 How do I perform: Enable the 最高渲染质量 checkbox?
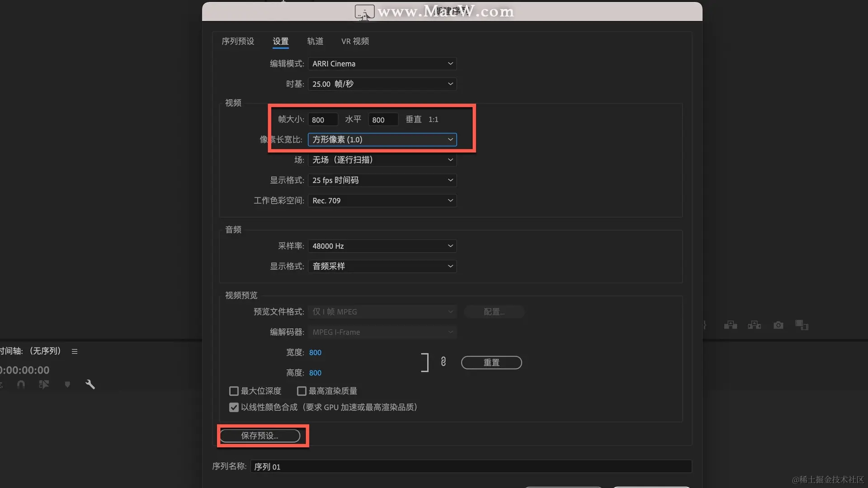[x=302, y=391]
